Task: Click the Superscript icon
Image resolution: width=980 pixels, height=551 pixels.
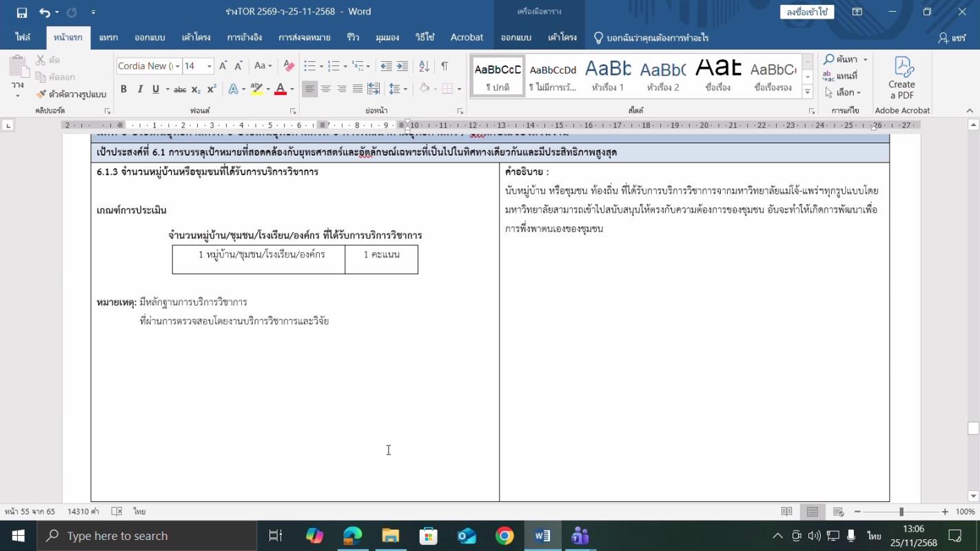Action: 212,89
